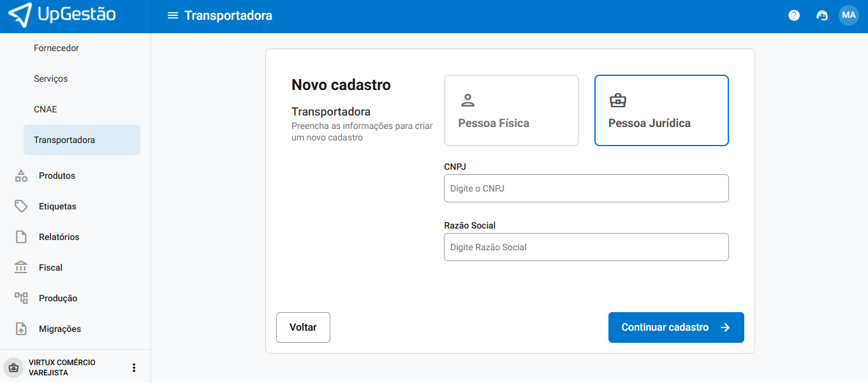Open the Fornecedor submenu item
This screenshot has height=383, width=868.
point(56,48)
